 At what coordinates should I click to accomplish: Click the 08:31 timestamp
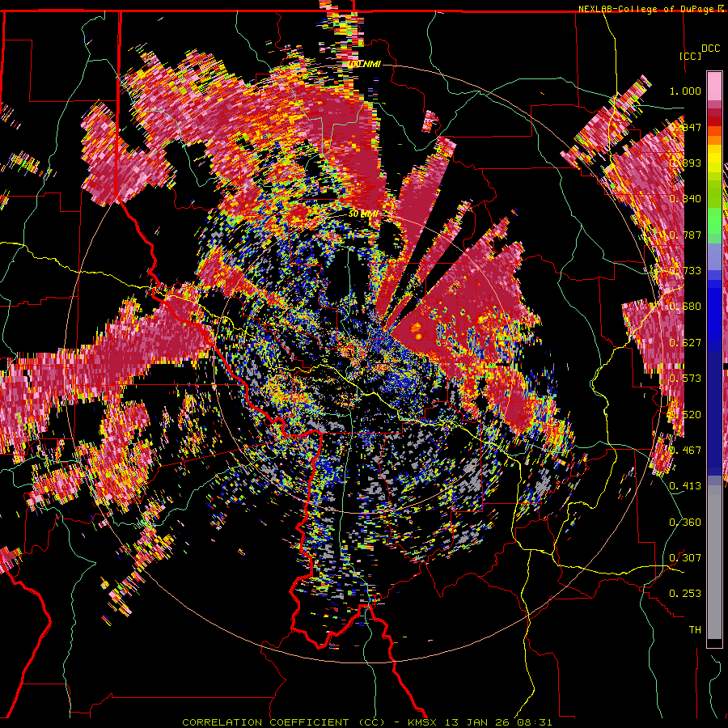point(533,722)
